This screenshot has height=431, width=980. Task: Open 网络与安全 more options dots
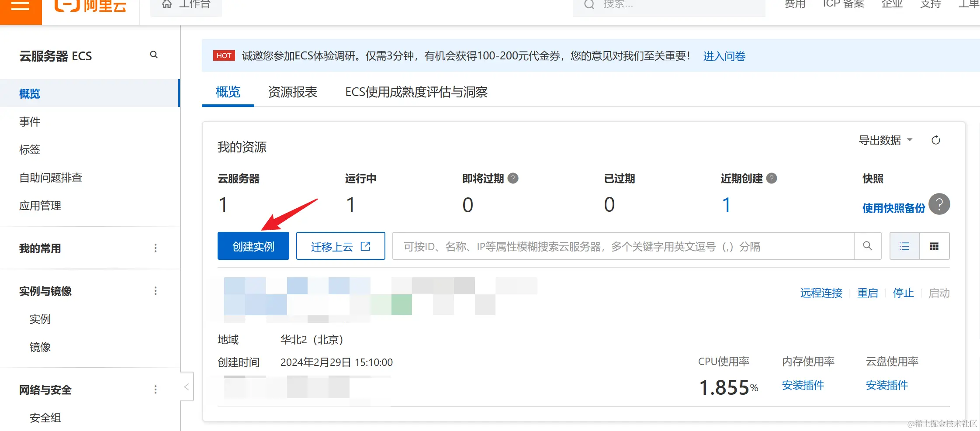[x=156, y=390]
